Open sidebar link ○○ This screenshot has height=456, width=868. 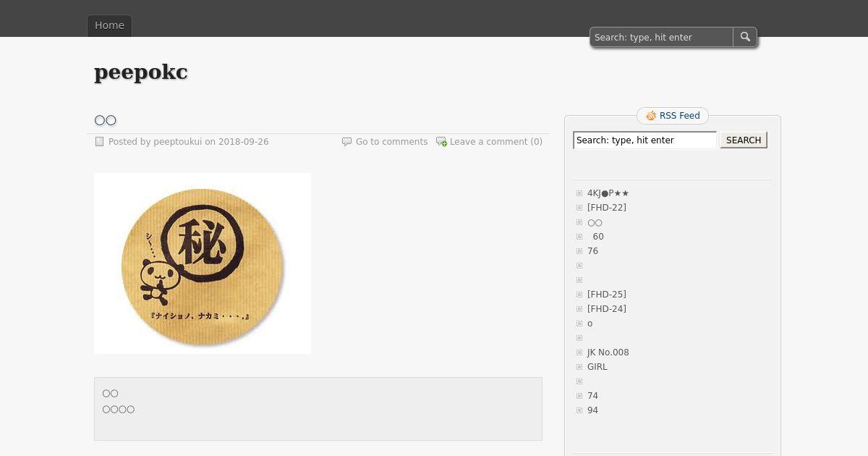coord(595,222)
